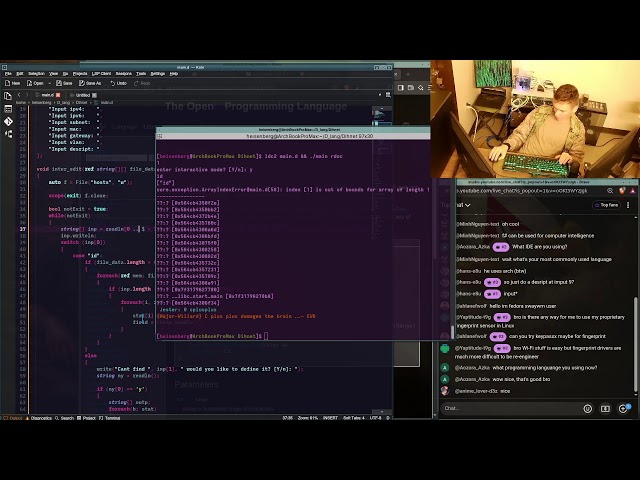The height and width of the screenshot is (480, 640).
Task: Click the Brave rewards triangle icon
Action: 633,191
